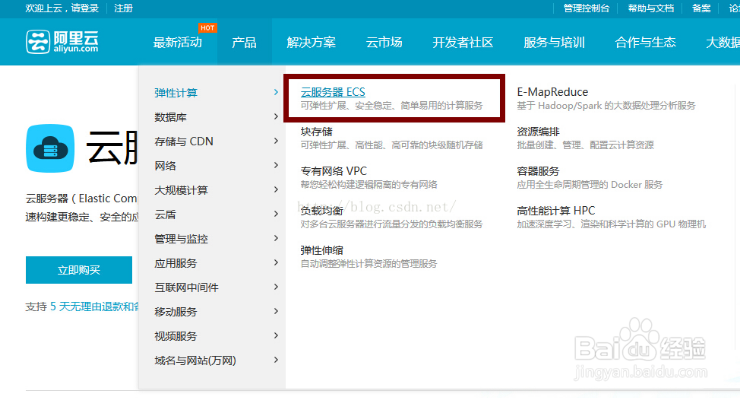The height and width of the screenshot is (398, 749).
Task: Click the HOT badge on 最新活动
Action: tap(207, 28)
